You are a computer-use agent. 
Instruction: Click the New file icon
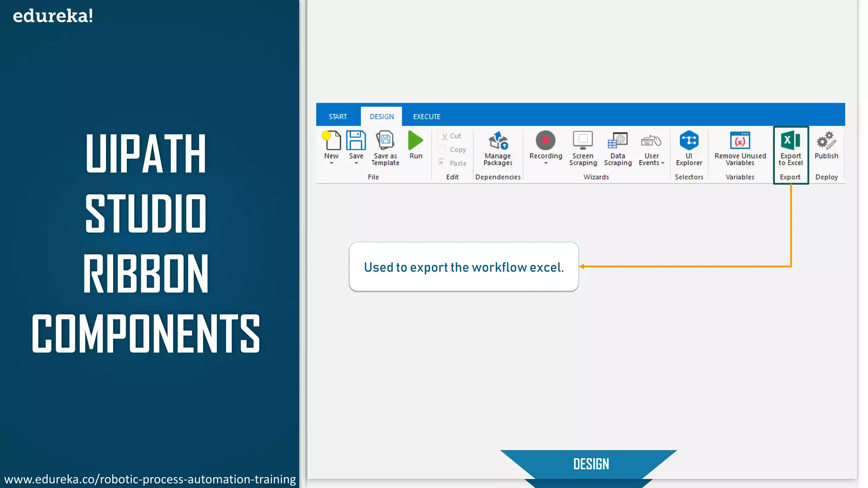pos(331,141)
